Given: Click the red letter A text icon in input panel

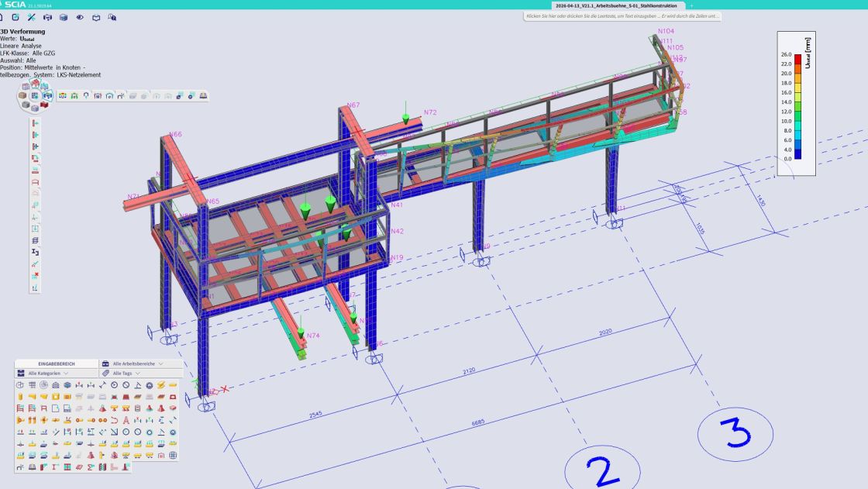Looking at the screenshot, I should [126, 420].
